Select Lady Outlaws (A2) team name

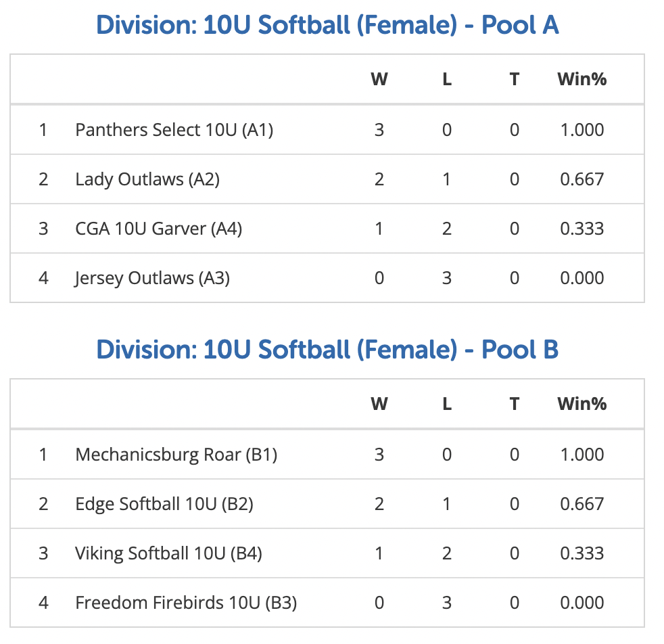pyautogui.click(x=147, y=179)
